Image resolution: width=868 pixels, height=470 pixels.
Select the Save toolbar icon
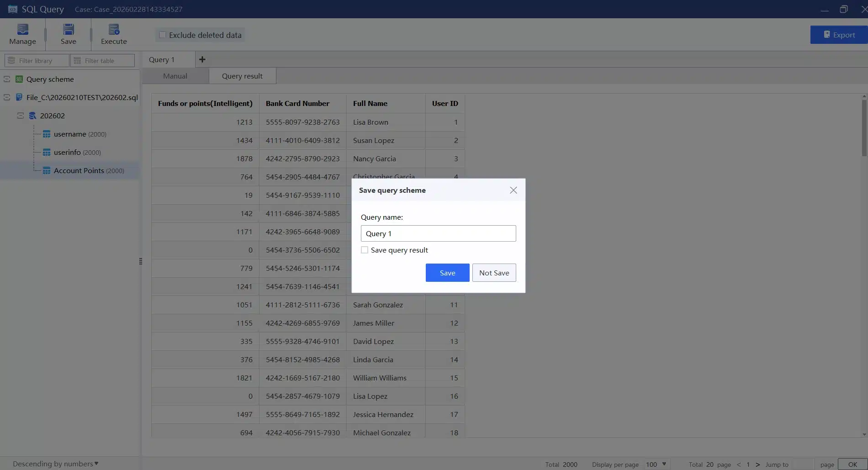(68, 30)
